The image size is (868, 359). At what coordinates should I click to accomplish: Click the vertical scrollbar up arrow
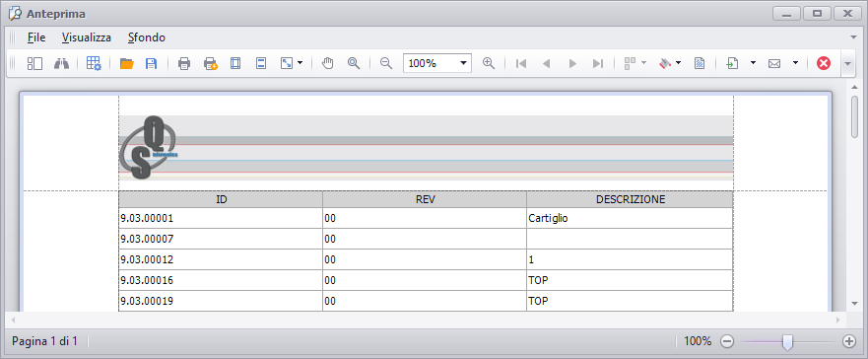point(855,87)
